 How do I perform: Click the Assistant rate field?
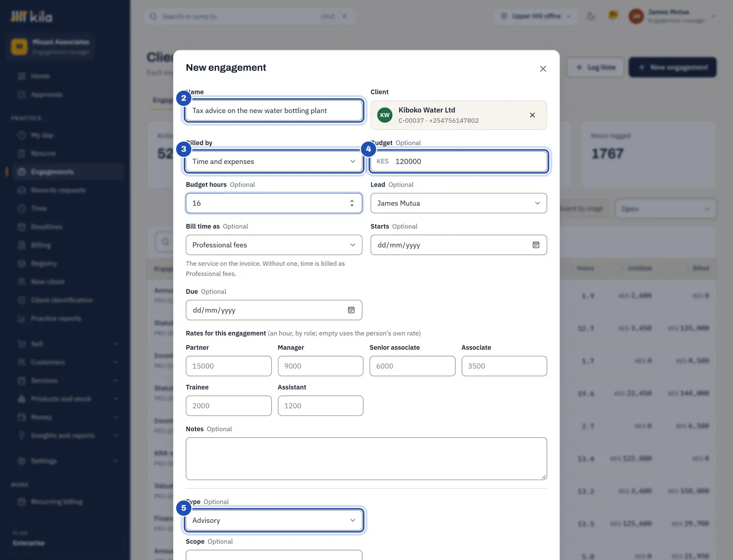click(321, 406)
